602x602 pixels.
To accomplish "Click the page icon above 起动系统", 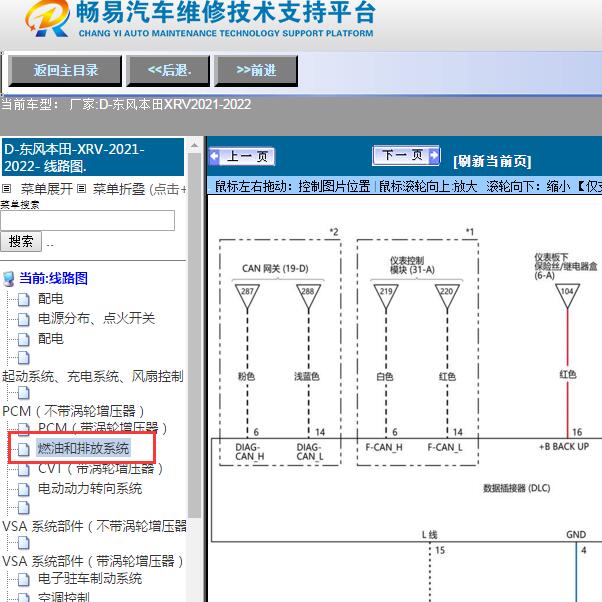I will pos(23,358).
